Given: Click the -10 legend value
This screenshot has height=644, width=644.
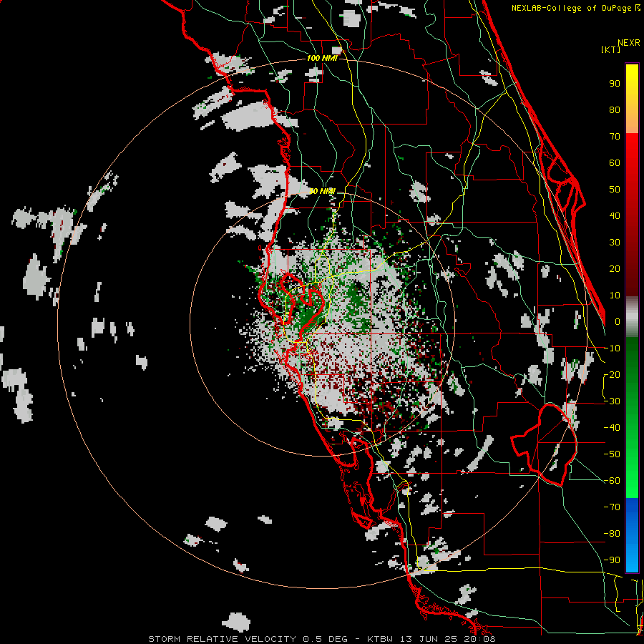Looking at the screenshot, I should click(612, 348).
